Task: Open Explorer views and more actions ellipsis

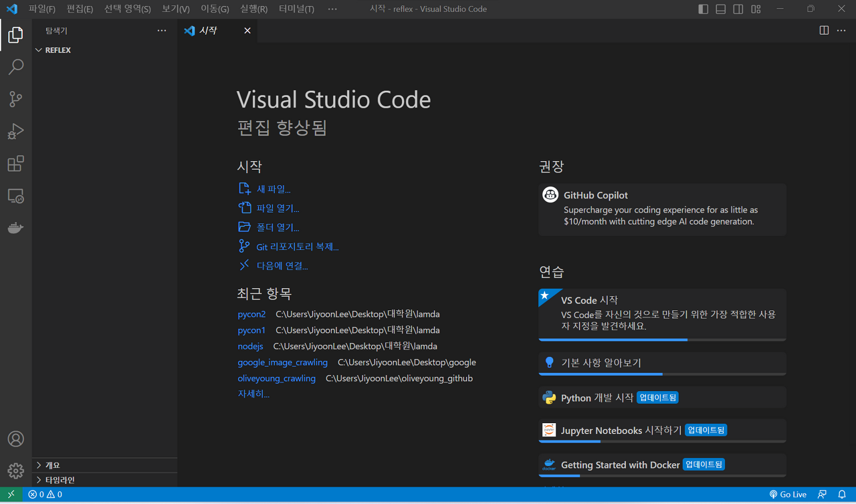Action: (162, 30)
